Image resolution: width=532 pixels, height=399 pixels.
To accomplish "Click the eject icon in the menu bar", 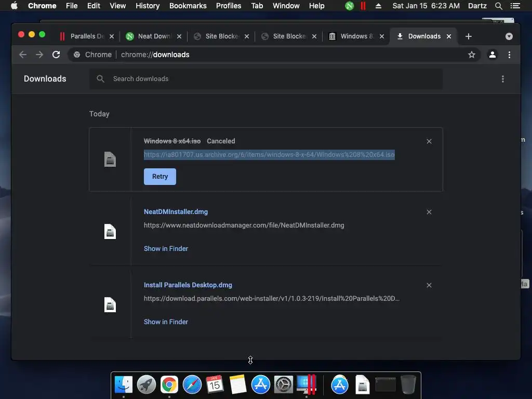I will (x=378, y=6).
